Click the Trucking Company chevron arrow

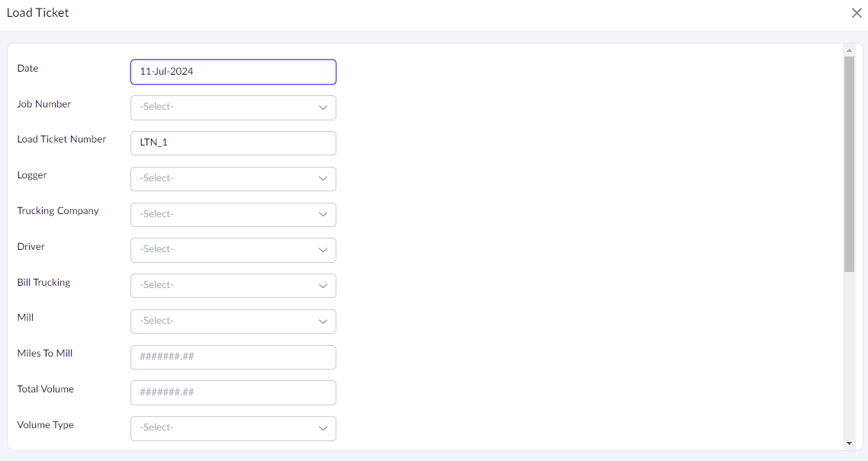[x=323, y=214]
